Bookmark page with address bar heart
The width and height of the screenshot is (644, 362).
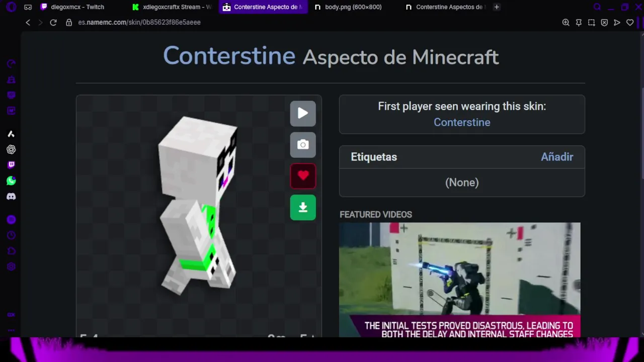(630, 22)
